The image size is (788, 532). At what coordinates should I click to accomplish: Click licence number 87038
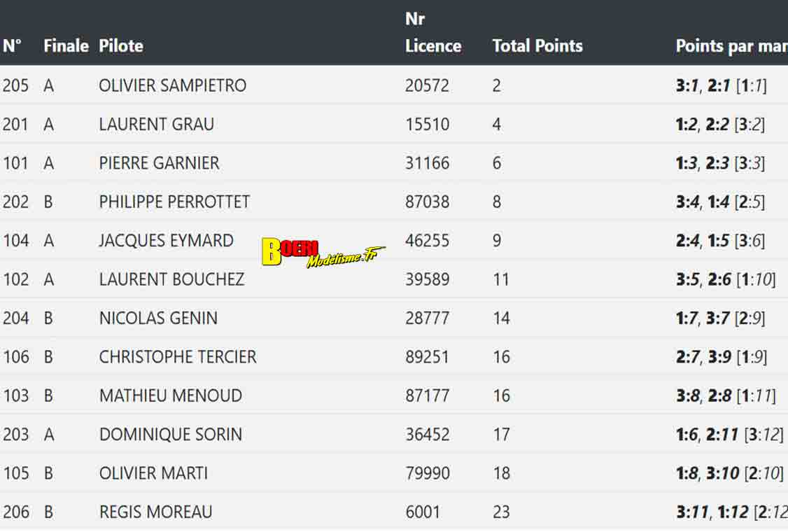[427, 202]
